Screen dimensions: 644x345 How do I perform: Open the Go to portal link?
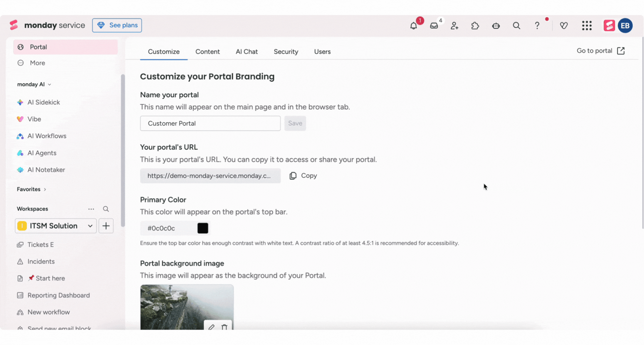[x=601, y=51]
